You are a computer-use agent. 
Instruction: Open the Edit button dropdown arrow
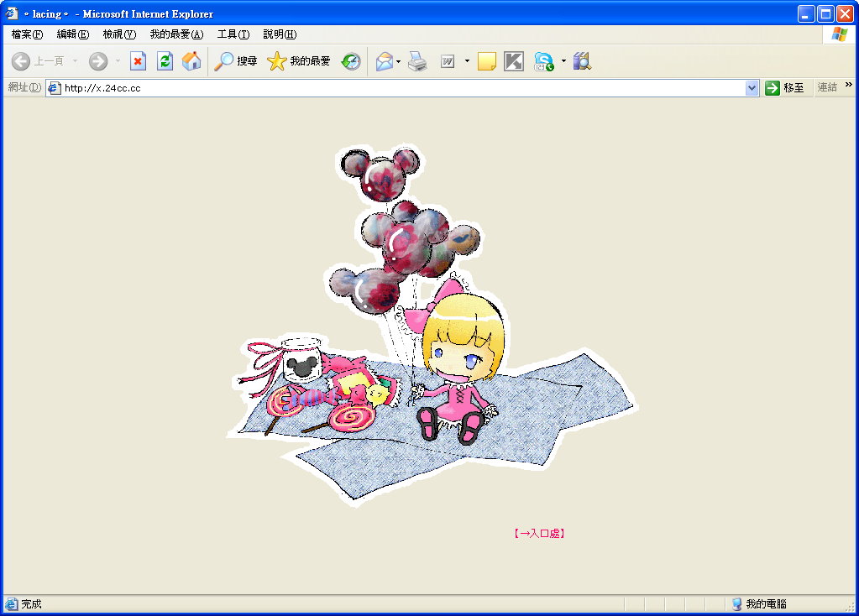point(467,61)
